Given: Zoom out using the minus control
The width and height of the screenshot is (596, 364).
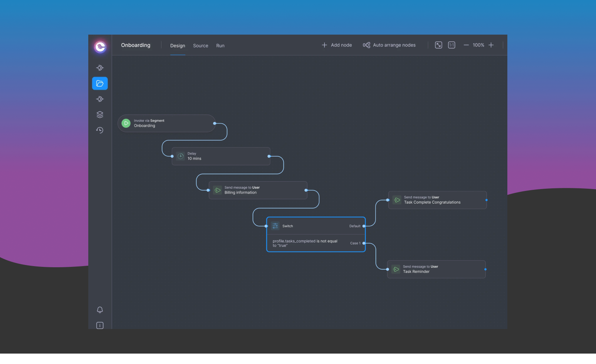Looking at the screenshot, I should tap(466, 45).
